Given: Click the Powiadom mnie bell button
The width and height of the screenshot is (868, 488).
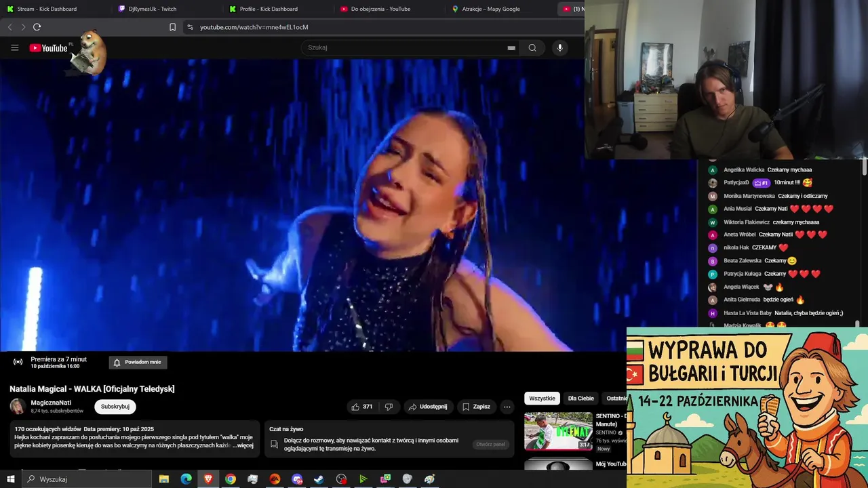Looking at the screenshot, I should pyautogui.click(x=138, y=362).
